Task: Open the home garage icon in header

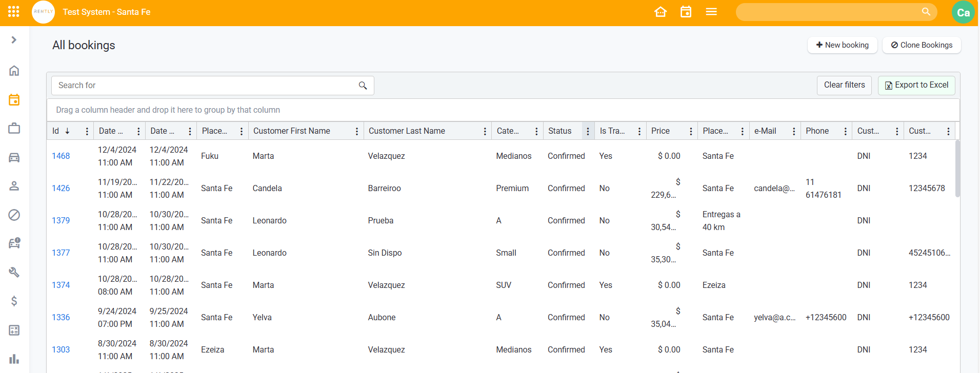Action: pos(661,12)
